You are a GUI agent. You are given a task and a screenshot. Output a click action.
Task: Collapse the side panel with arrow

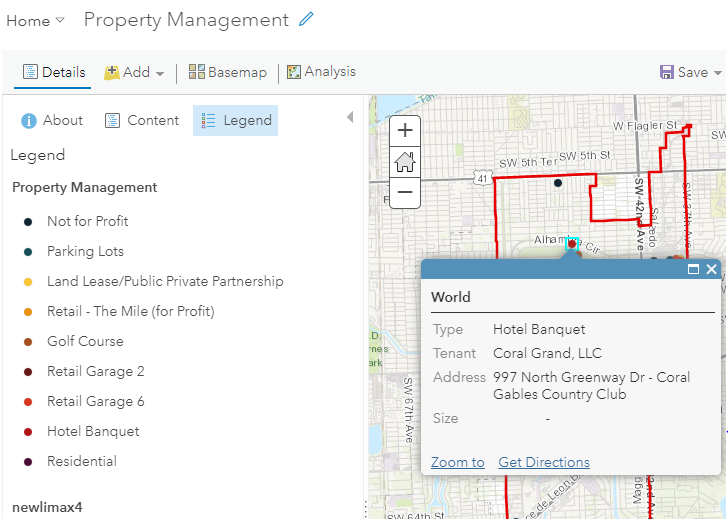pyautogui.click(x=349, y=118)
